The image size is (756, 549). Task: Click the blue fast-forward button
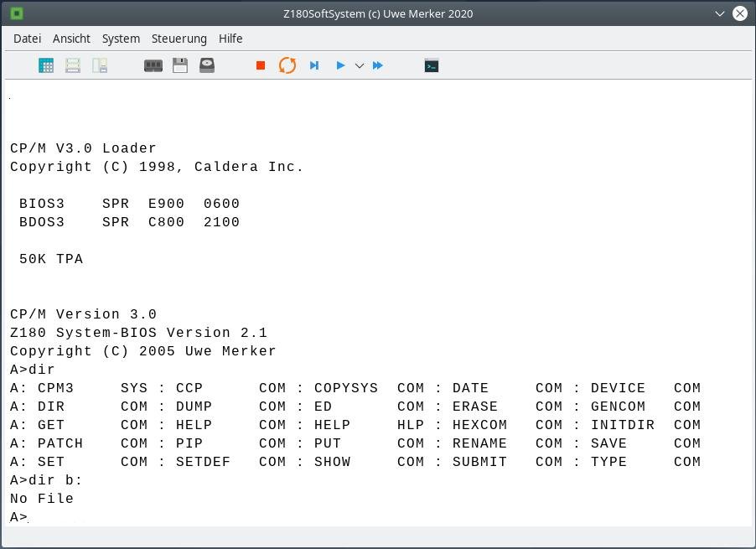point(377,65)
